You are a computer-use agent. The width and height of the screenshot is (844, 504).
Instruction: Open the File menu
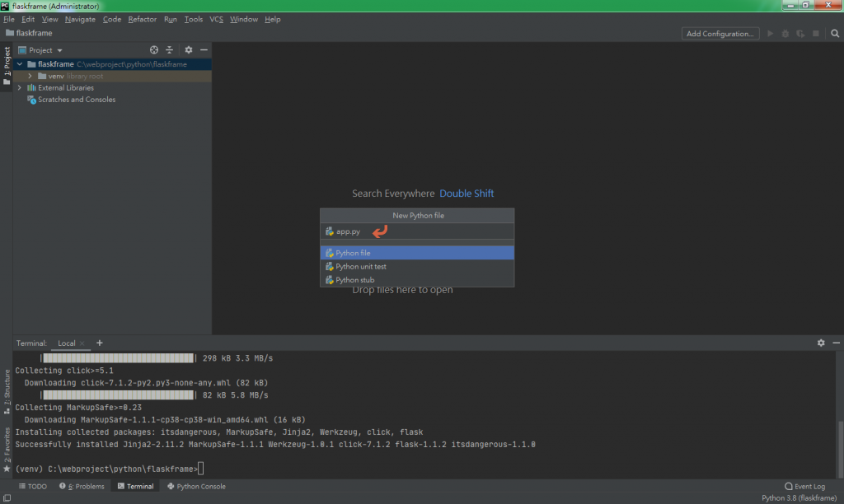coord(9,20)
